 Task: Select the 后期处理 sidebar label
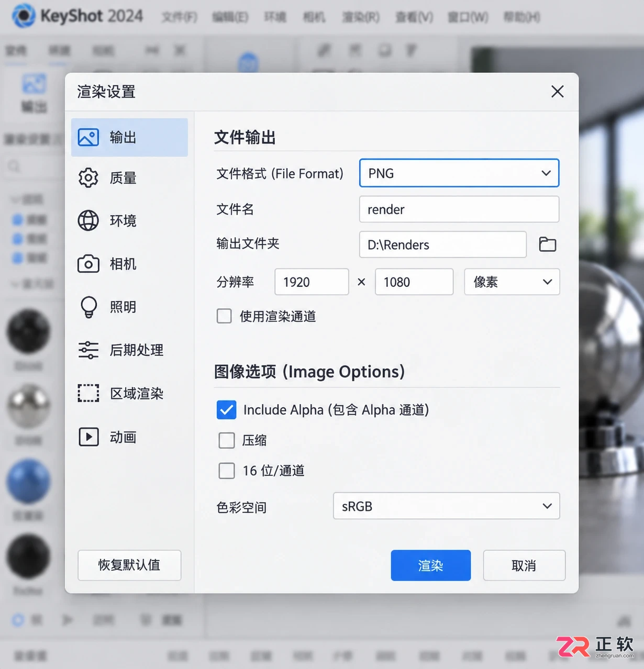[x=137, y=350]
